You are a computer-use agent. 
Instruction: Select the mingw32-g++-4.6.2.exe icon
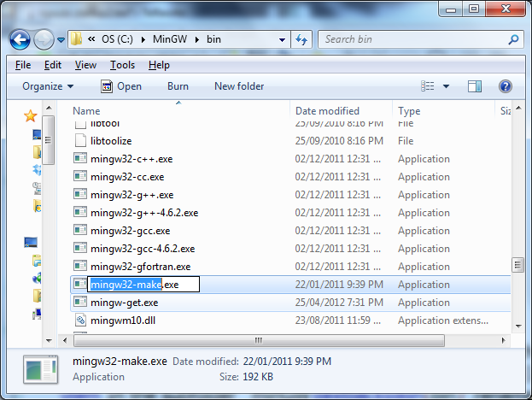[80, 212]
